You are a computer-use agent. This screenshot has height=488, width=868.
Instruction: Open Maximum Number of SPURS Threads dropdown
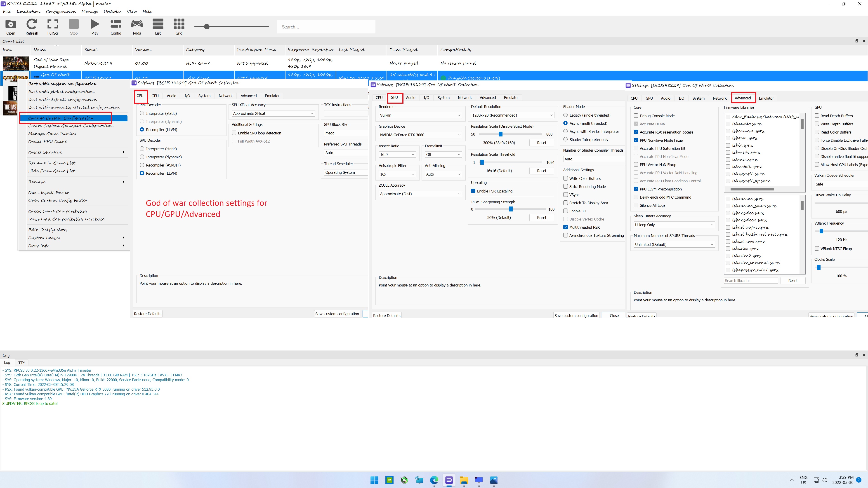tap(674, 244)
